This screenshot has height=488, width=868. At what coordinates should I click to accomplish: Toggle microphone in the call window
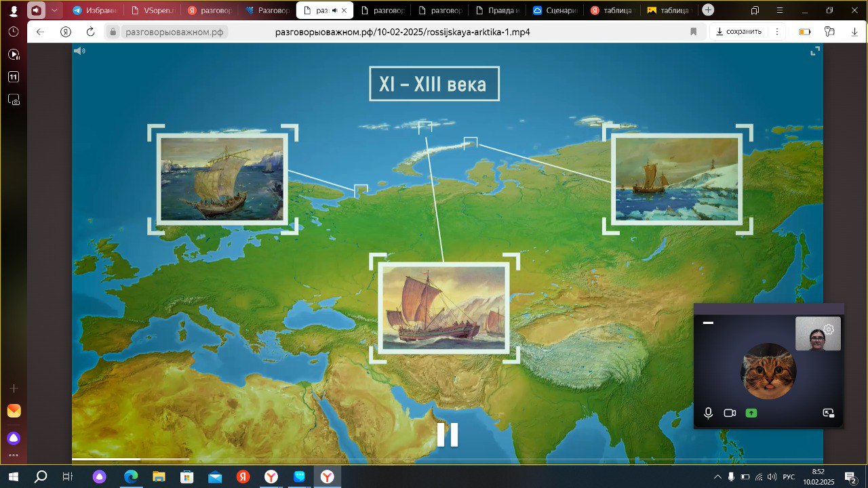(x=708, y=413)
